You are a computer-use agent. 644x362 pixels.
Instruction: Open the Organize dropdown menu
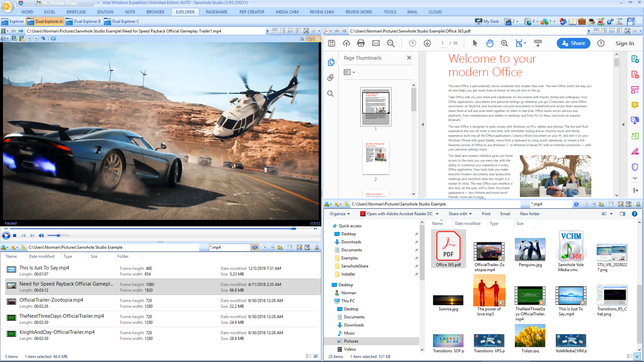340,214
